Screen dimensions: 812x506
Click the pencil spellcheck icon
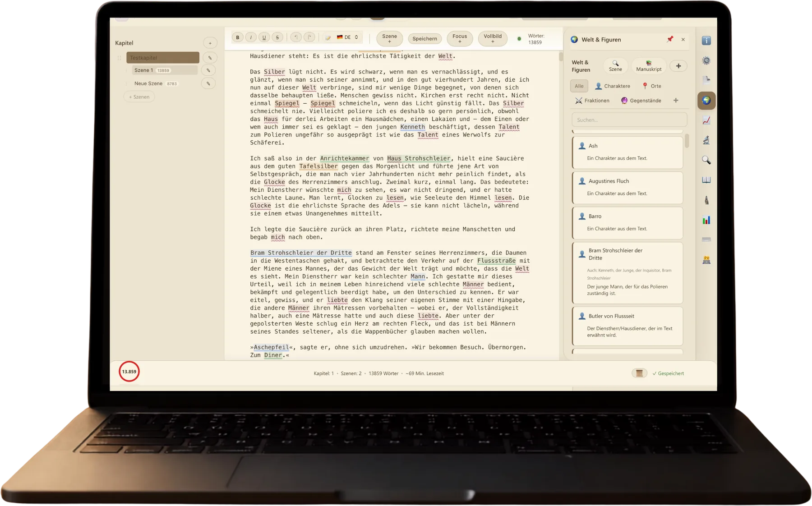328,37
